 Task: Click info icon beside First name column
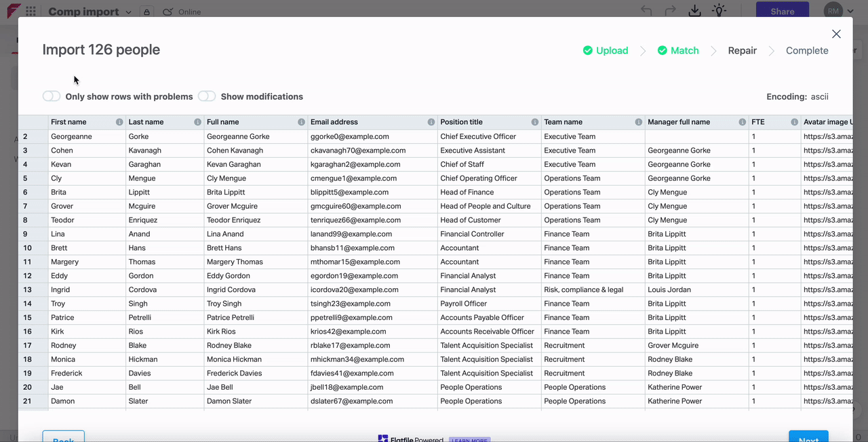(119, 122)
